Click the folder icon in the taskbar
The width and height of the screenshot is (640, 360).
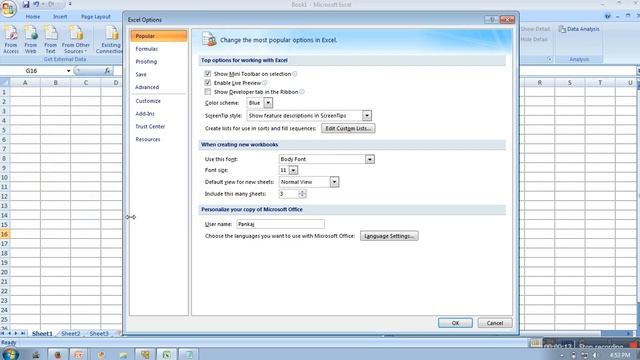[x=123, y=354]
